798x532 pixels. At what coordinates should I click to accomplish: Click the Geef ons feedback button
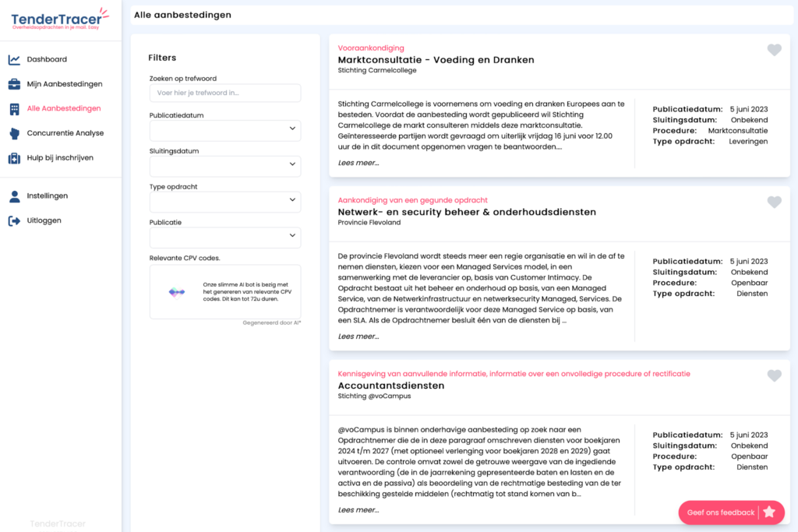731,513
